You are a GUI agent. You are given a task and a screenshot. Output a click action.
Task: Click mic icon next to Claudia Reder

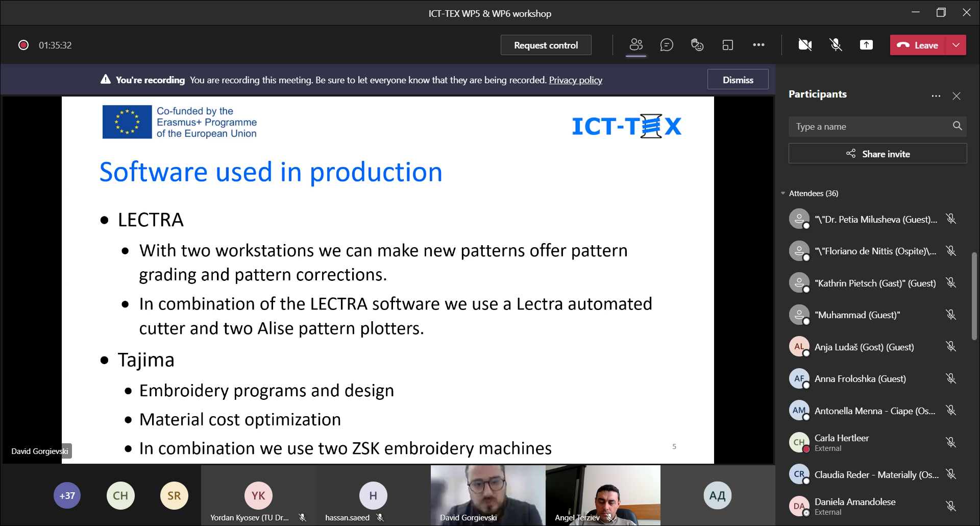click(x=950, y=474)
